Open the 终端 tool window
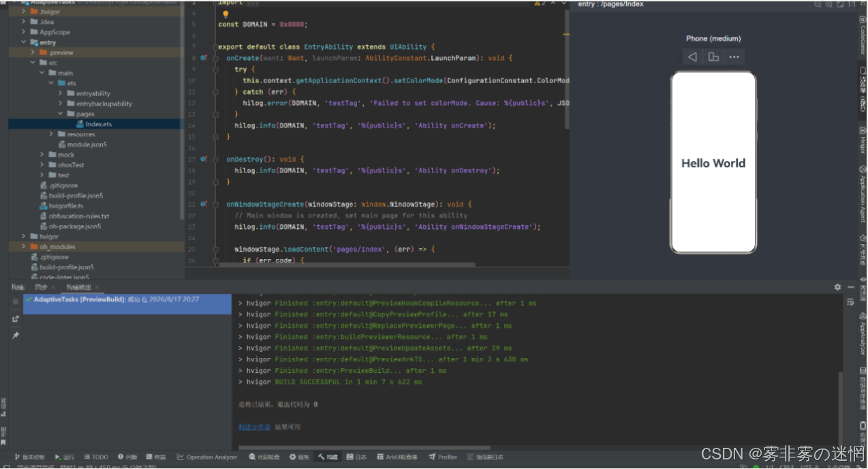The width and height of the screenshot is (868, 469). (156, 457)
